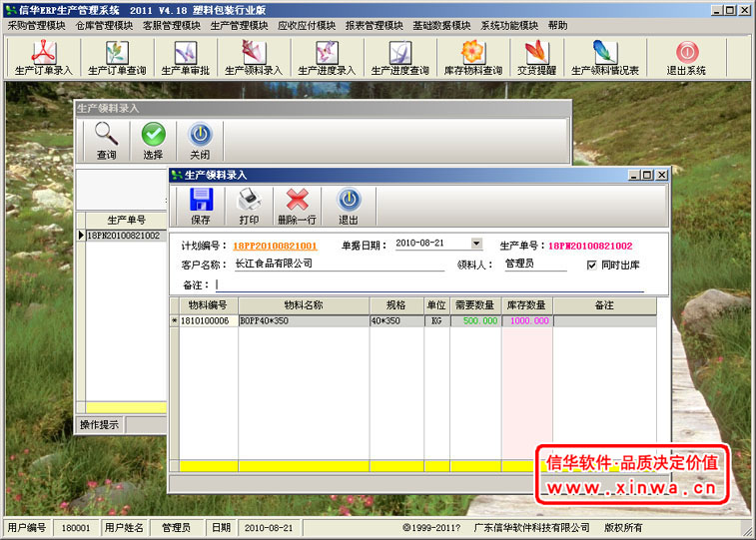Click 规格 column header
756x540 pixels.
396,305
